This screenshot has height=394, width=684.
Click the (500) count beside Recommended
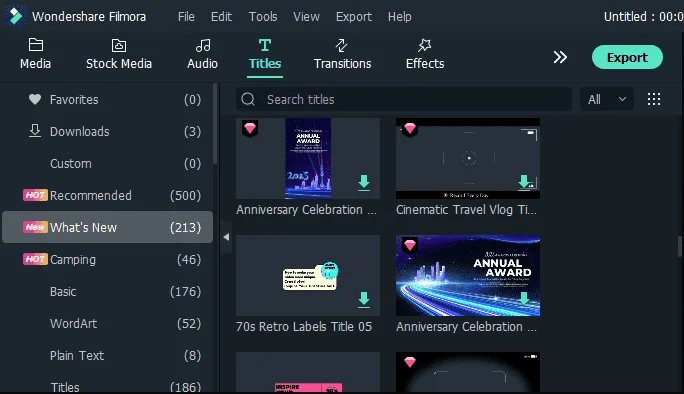coord(185,195)
